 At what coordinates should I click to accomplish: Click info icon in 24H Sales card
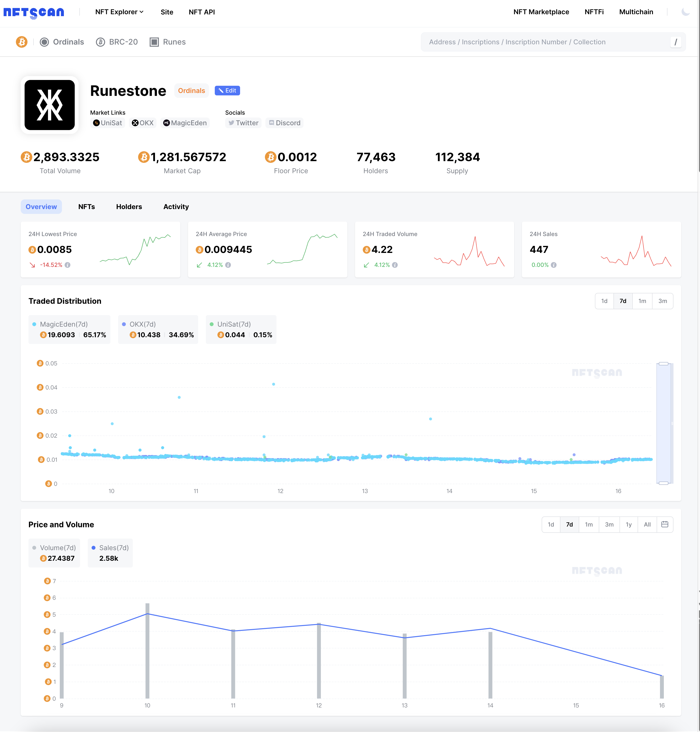point(554,265)
